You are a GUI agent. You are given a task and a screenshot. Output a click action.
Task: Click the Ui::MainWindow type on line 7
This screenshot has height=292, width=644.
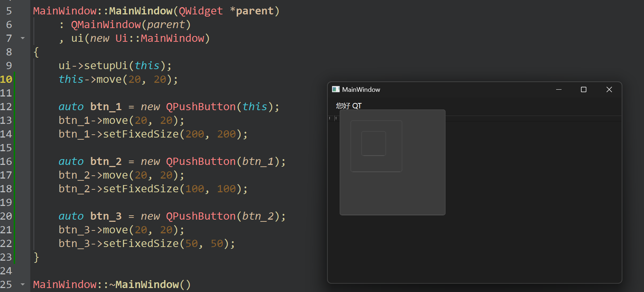point(160,38)
